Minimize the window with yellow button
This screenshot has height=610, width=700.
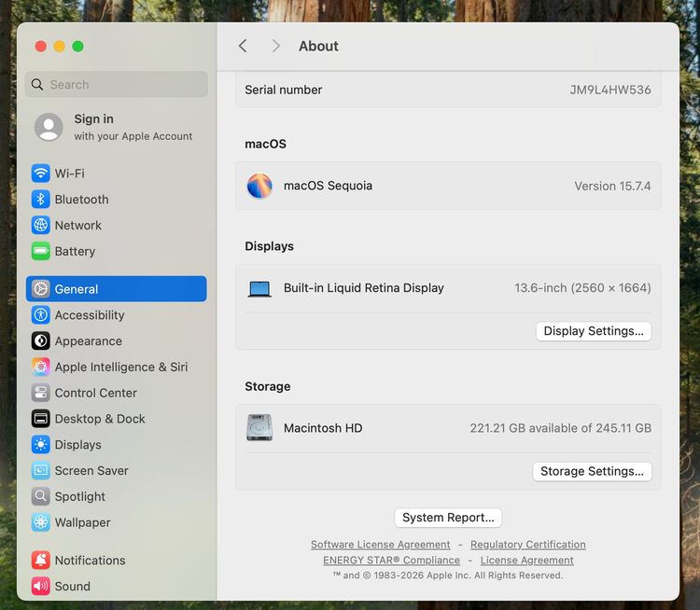coord(60,47)
